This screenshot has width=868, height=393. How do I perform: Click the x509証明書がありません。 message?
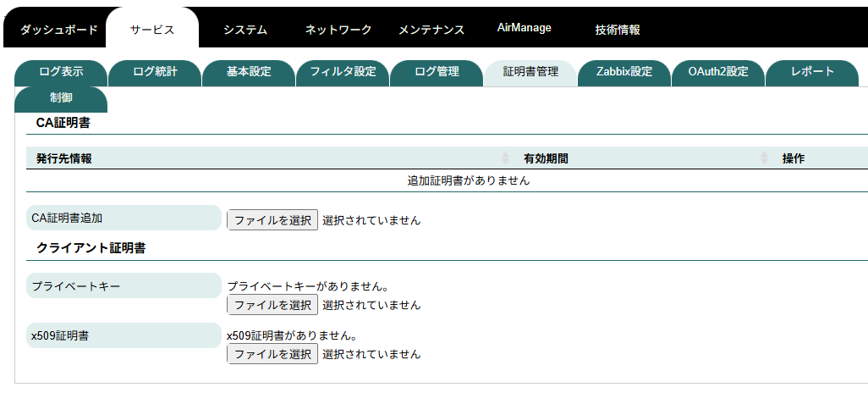(291, 336)
